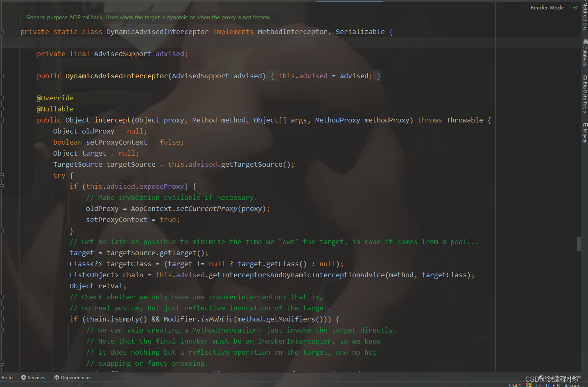
Task: Click AdvisedSupport type in the field declaration
Action: [x=123, y=54]
